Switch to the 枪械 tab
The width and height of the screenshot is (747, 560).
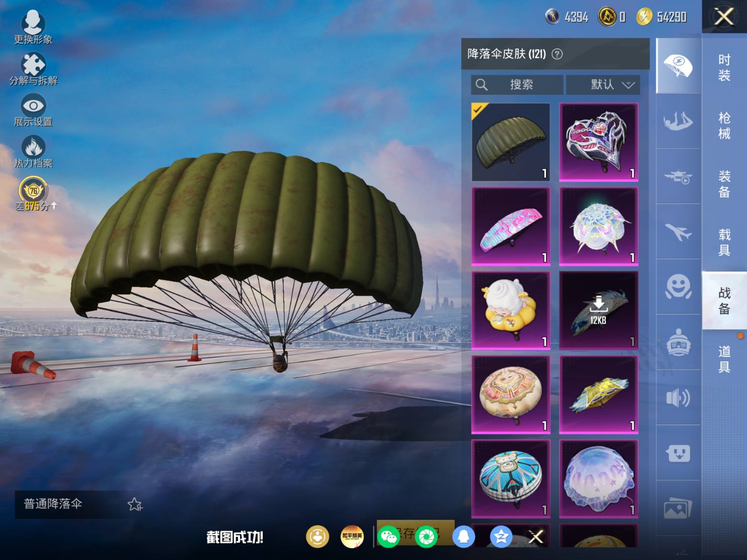point(724,126)
